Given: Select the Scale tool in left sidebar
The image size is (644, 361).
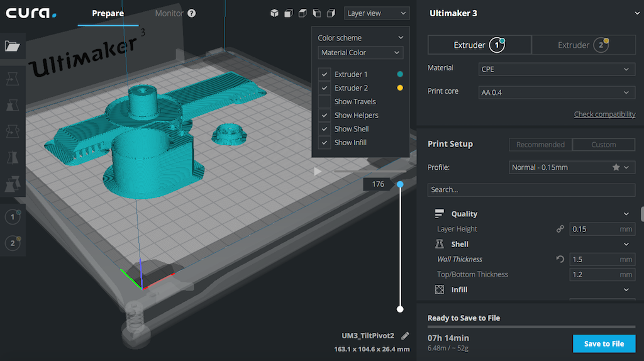Looking at the screenshot, I should (x=13, y=105).
